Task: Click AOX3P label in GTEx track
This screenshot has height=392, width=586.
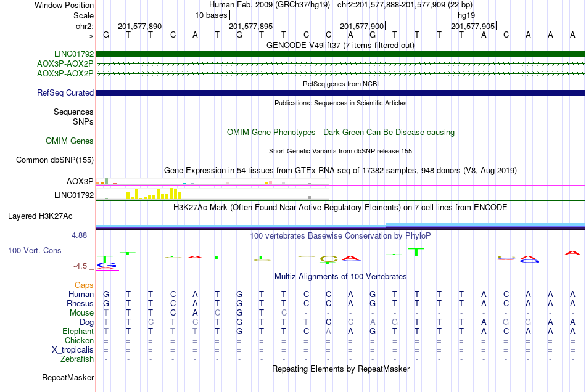Action: click(80, 181)
